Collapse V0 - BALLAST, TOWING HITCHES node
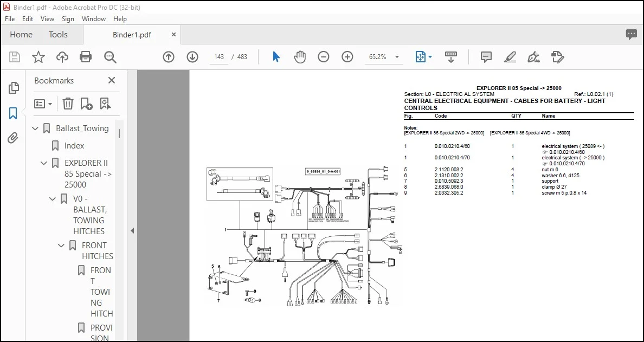This screenshot has height=342, width=644. click(53, 199)
